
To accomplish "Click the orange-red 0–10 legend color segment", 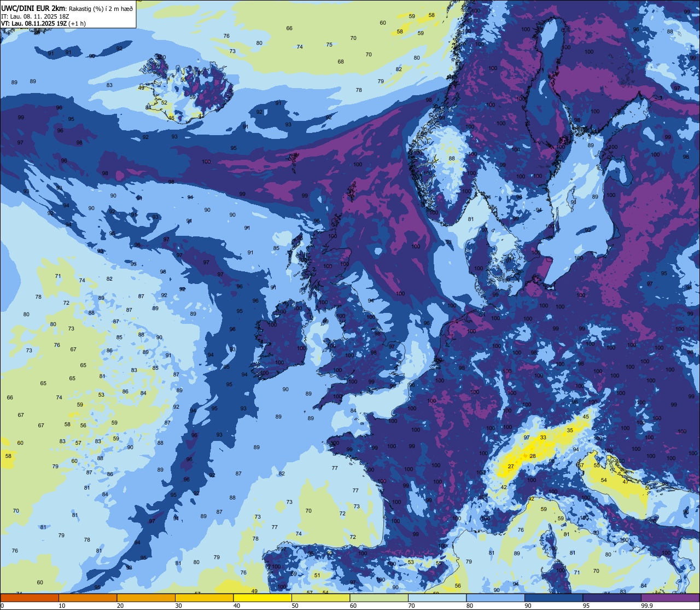I will 30,597.
